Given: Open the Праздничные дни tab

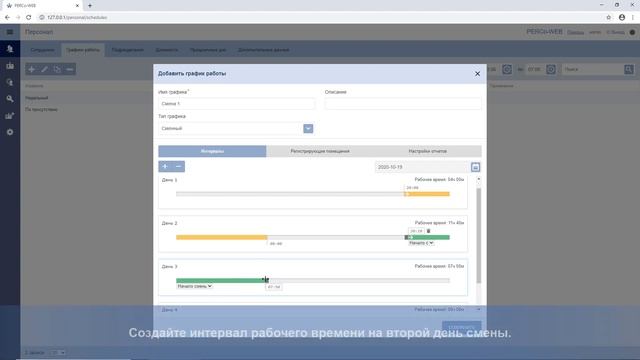Looking at the screenshot, I should pyautogui.click(x=208, y=50).
